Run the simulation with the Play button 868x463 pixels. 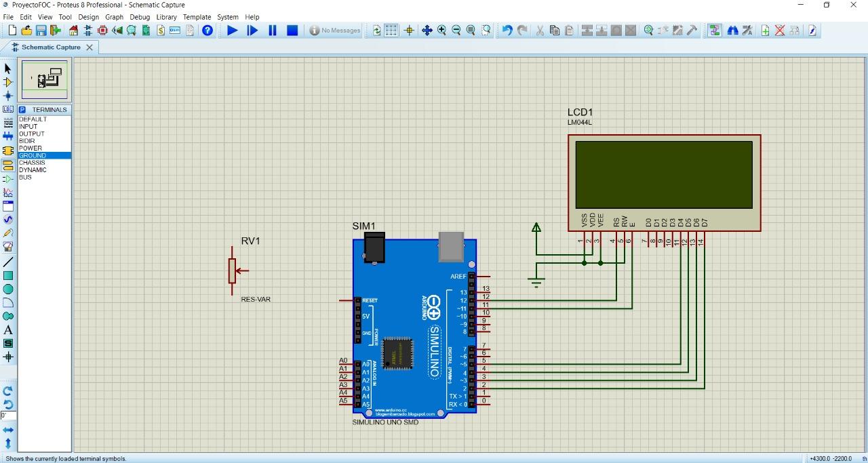(x=232, y=31)
